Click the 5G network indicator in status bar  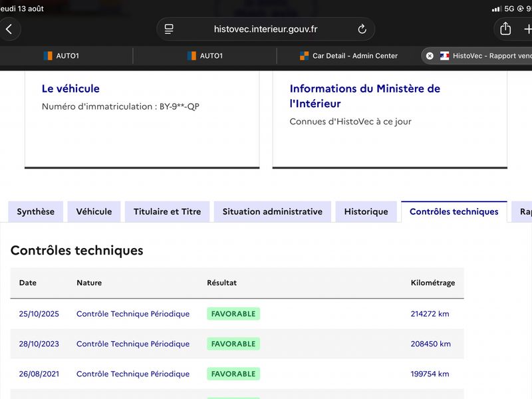[509, 9]
